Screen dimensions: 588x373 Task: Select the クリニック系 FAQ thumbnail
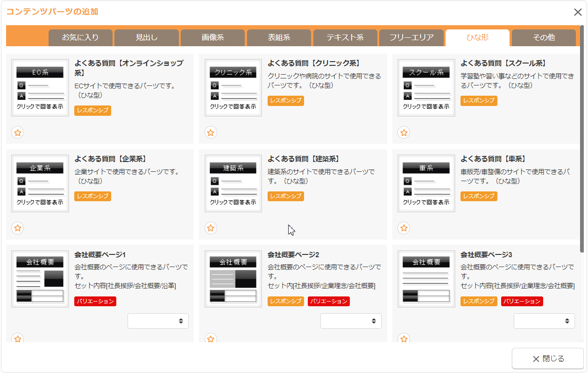[233, 88]
